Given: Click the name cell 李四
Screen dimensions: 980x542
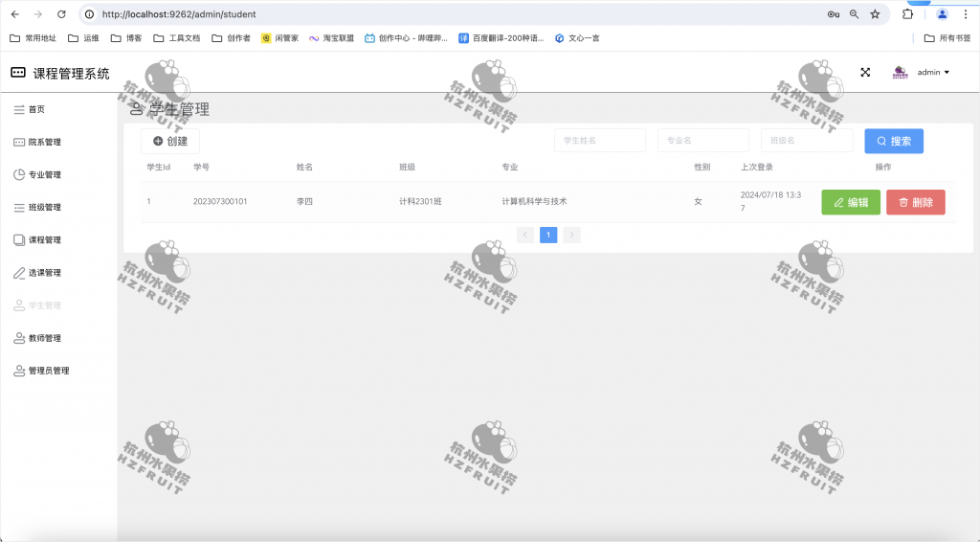Looking at the screenshot, I should [x=304, y=201].
